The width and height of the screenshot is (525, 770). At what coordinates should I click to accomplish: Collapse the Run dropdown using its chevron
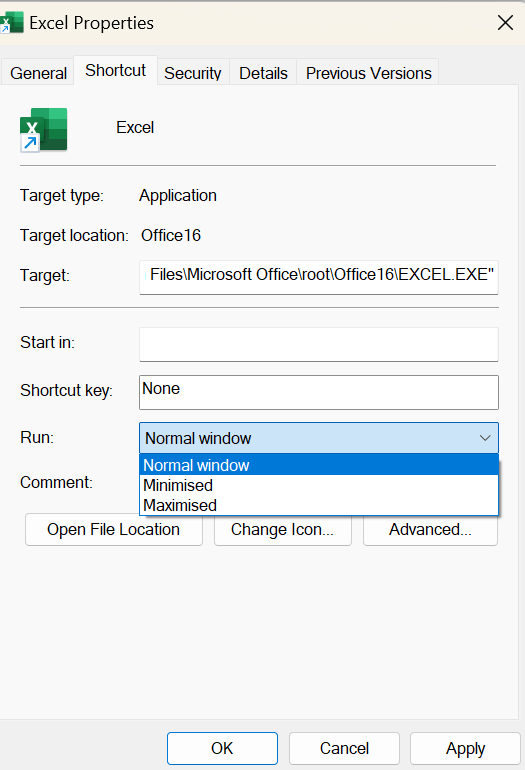[x=485, y=438]
